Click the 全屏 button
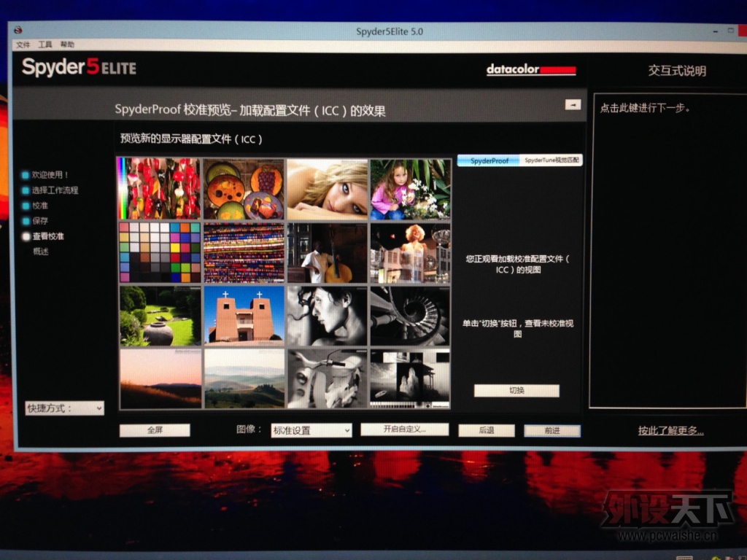The image size is (747, 560). [155, 430]
